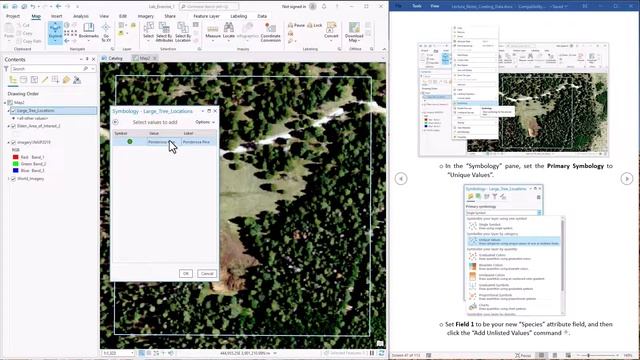Image resolution: width=640 pixels, height=360 pixels.
Task: Collapse the imagery NAIP layer node
Action: coord(9,142)
